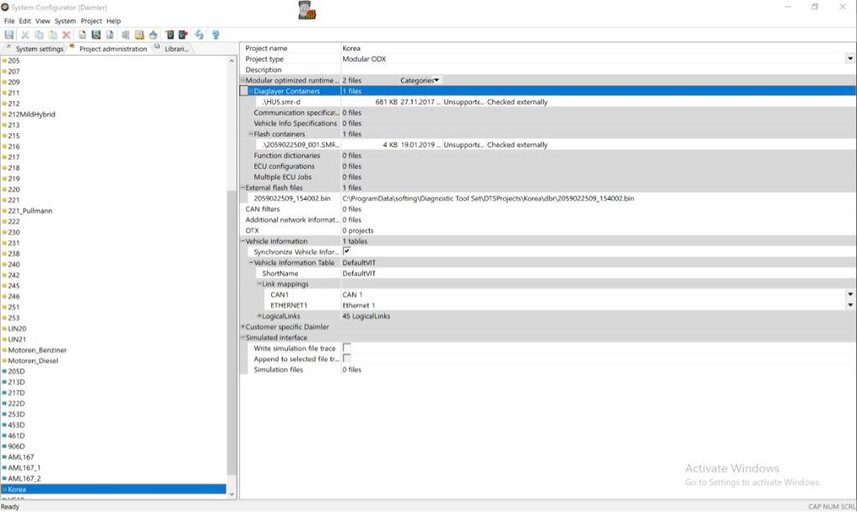The height and width of the screenshot is (512, 857).
Task: Click the Print toolbar icon
Action: (x=153, y=34)
